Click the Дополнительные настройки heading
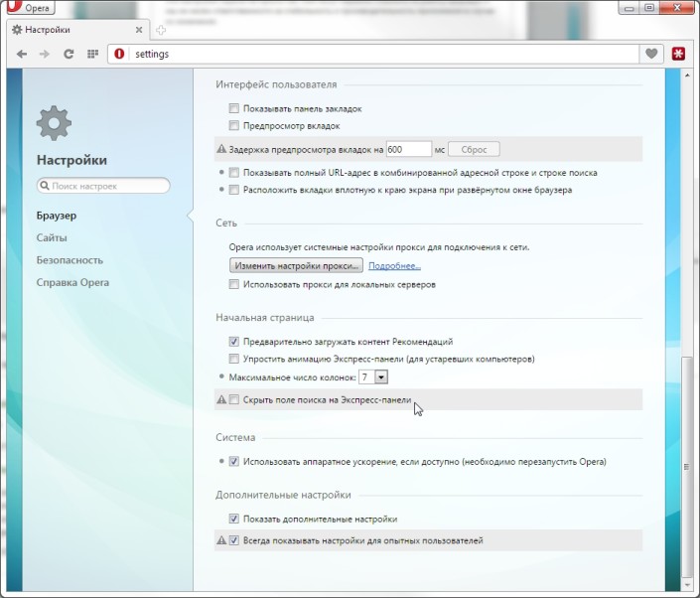Image resolution: width=700 pixels, height=598 pixels. [x=283, y=495]
